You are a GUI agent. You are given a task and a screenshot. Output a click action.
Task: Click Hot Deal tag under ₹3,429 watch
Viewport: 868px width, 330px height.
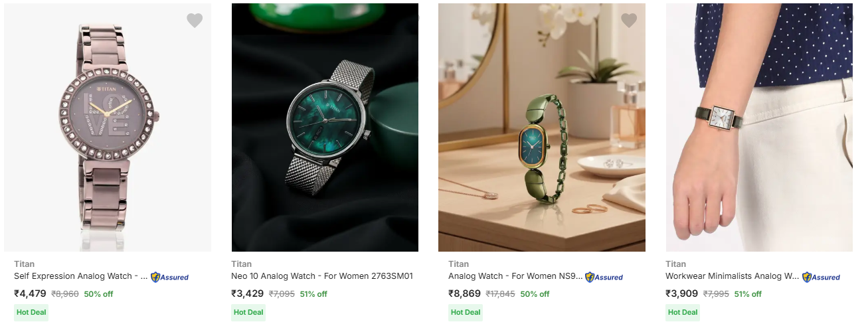coord(248,312)
